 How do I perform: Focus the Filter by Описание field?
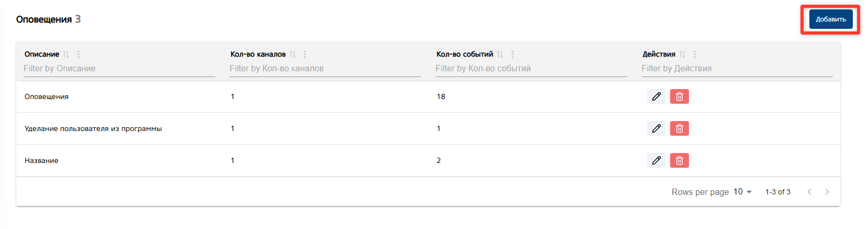pos(119,69)
